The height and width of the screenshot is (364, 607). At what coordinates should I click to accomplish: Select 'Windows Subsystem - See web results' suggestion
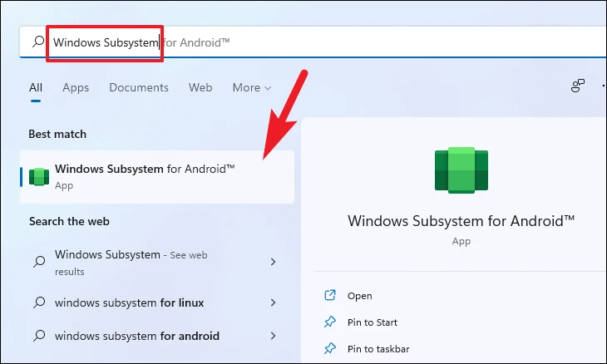(x=157, y=263)
